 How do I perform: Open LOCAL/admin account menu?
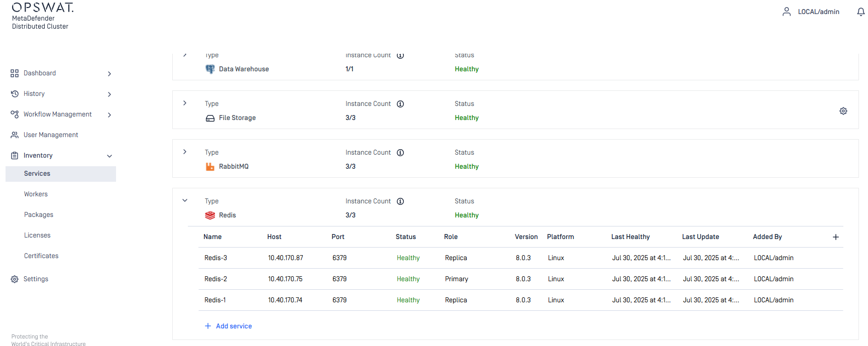tap(818, 12)
